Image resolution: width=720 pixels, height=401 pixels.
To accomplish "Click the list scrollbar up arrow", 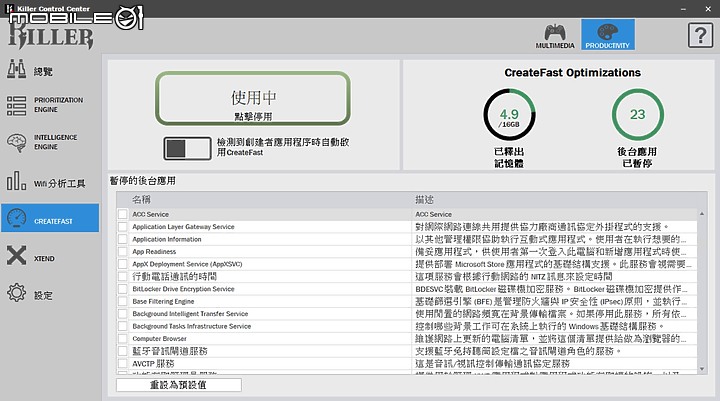I will tap(702, 214).
